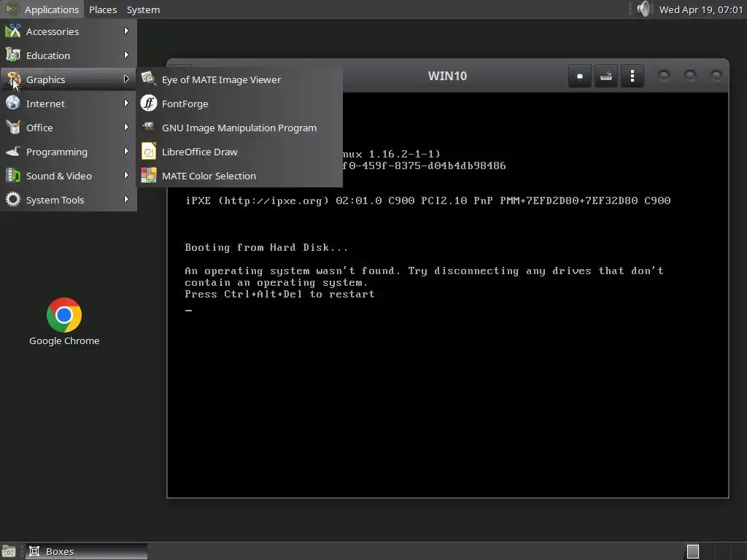Launch FontForge via its ff icon
This screenshot has height=560, width=747.
pos(149,104)
